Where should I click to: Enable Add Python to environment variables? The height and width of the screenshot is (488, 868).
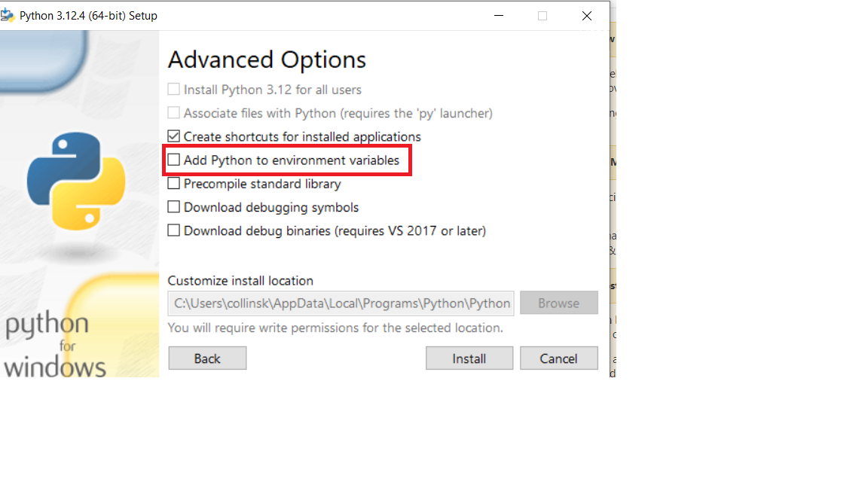174,160
